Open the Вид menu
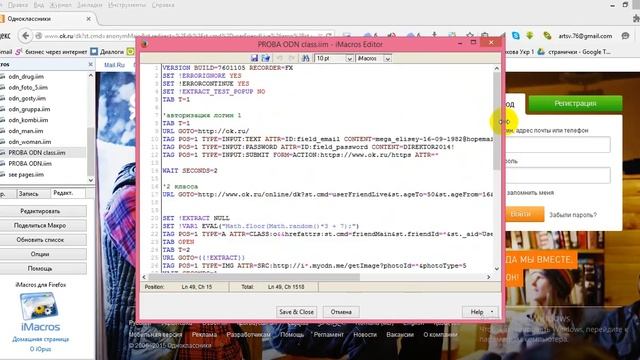Image resolution: width=640 pixels, height=360 pixels. click(x=39, y=5)
